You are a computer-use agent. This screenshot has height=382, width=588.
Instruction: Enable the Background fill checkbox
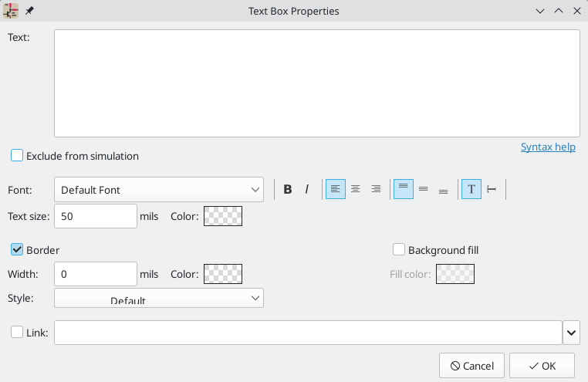tap(399, 250)
